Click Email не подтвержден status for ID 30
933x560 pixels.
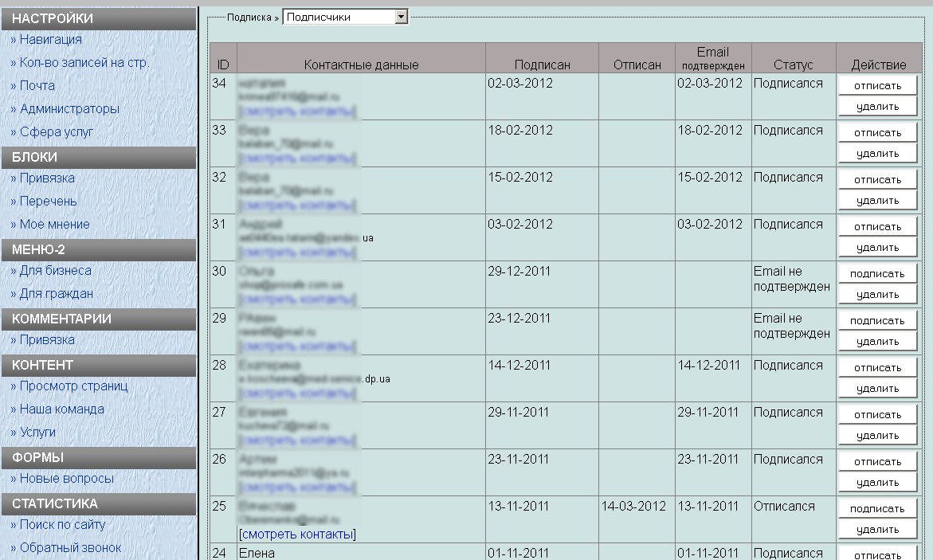pyautogui.click(x=791, y=279)
